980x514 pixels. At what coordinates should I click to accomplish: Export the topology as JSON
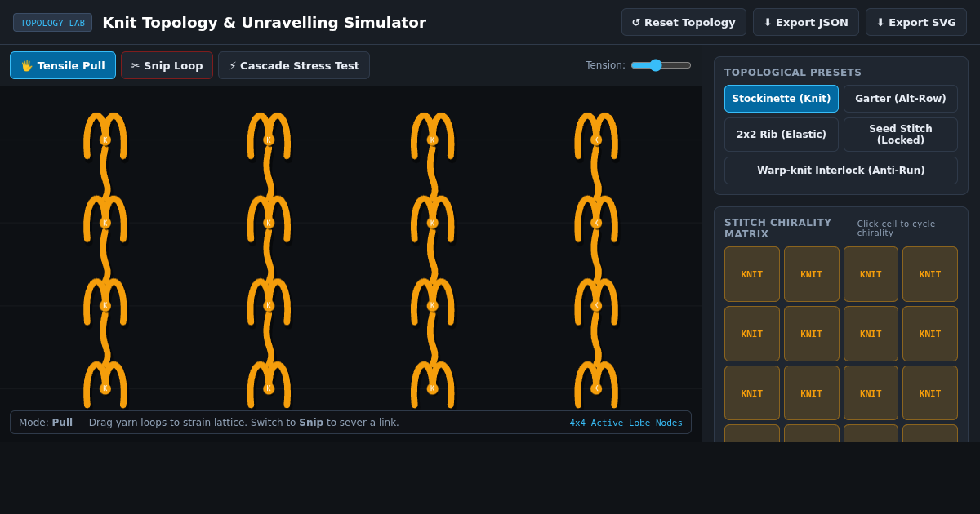[x=805, y=22]
